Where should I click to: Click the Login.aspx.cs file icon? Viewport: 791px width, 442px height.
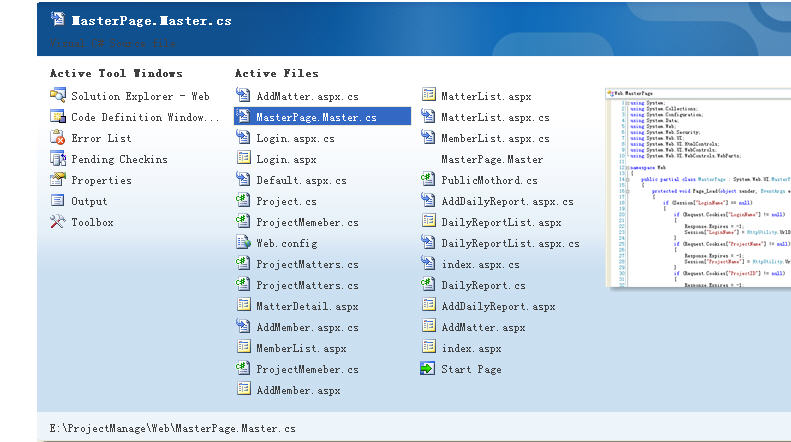243,137
